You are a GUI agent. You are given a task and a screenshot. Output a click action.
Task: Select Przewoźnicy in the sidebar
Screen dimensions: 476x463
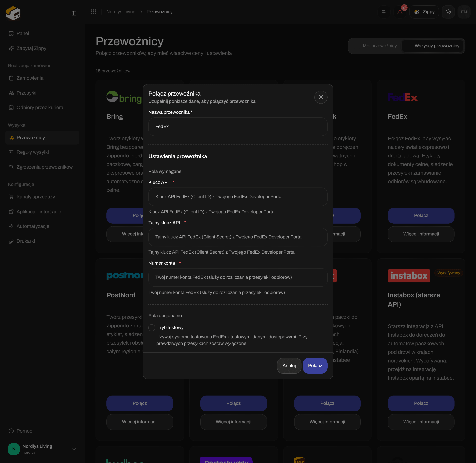coord(42,138)
